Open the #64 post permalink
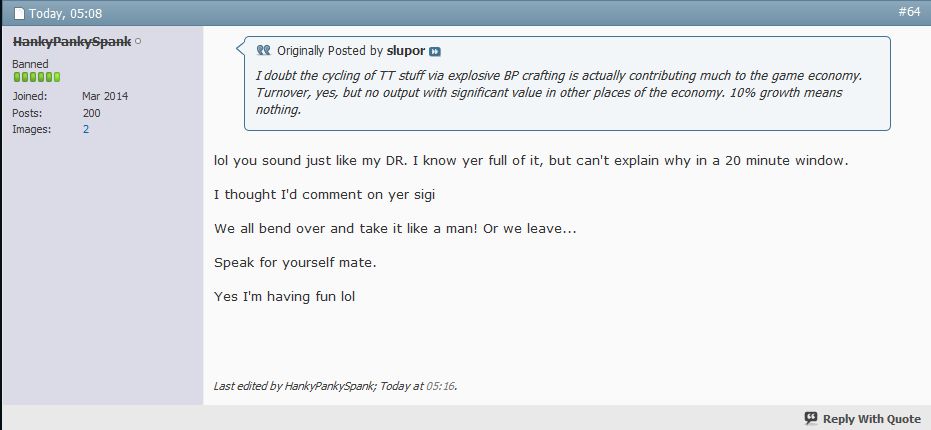931x430 pixels. click(x=908, y=13)
